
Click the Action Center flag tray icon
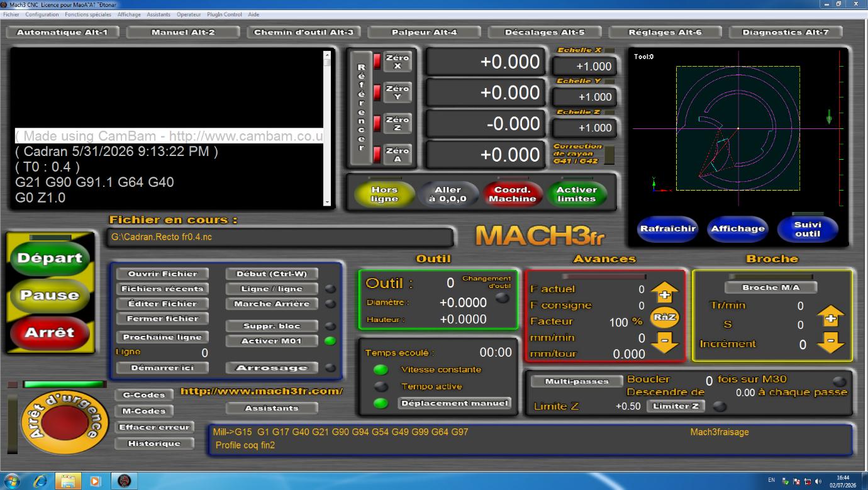[x=796, y=481]
